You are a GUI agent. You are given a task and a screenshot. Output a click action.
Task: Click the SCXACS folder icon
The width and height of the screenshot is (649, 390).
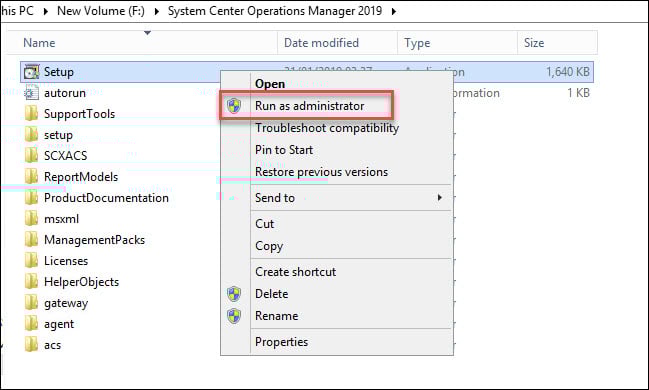tap(31, 156)
